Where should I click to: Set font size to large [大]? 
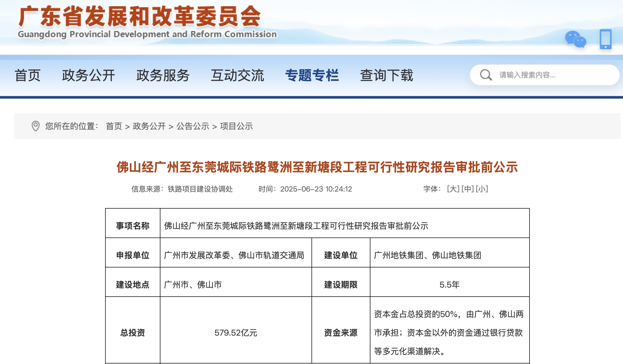coord(453,189)
